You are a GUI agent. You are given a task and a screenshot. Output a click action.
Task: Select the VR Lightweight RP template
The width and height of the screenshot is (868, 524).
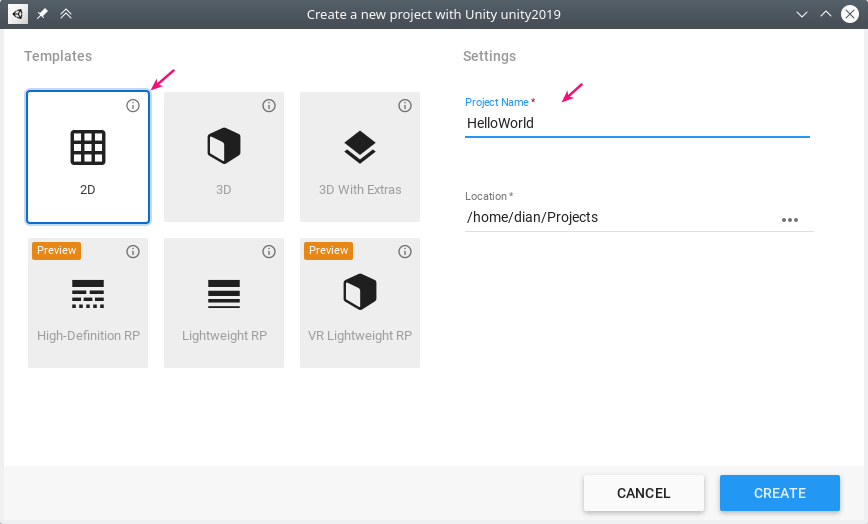pos(360,303)
